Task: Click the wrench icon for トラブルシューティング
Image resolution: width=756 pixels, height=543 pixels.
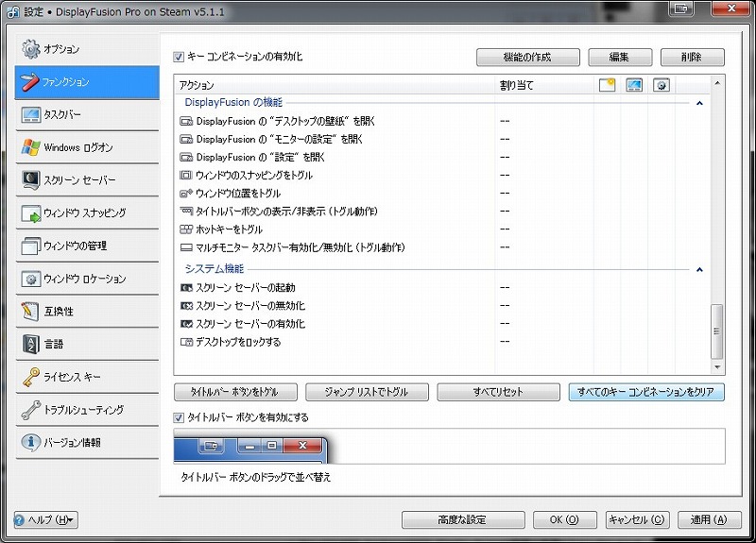Action: tap(31, 410)
